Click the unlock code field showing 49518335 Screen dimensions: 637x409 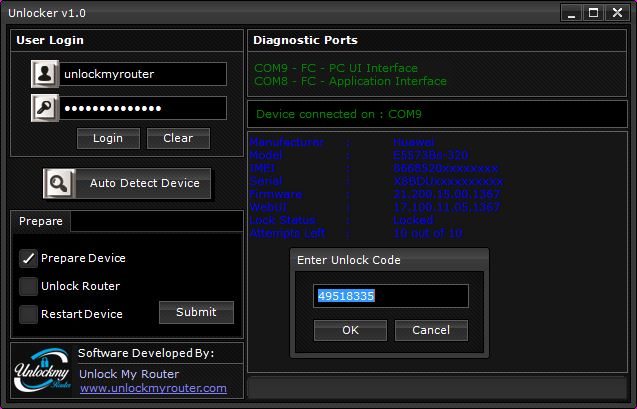point(391,296)
